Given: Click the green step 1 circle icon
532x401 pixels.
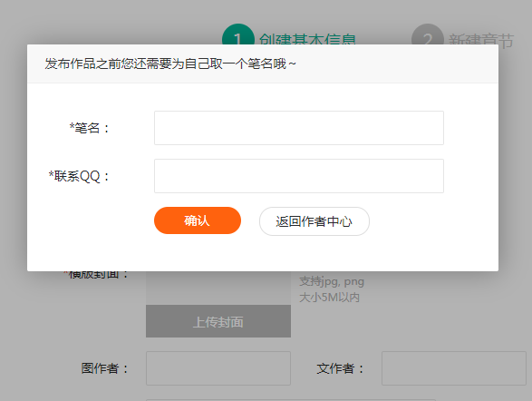Looking at the screenshot, I should tap(238, 34).
